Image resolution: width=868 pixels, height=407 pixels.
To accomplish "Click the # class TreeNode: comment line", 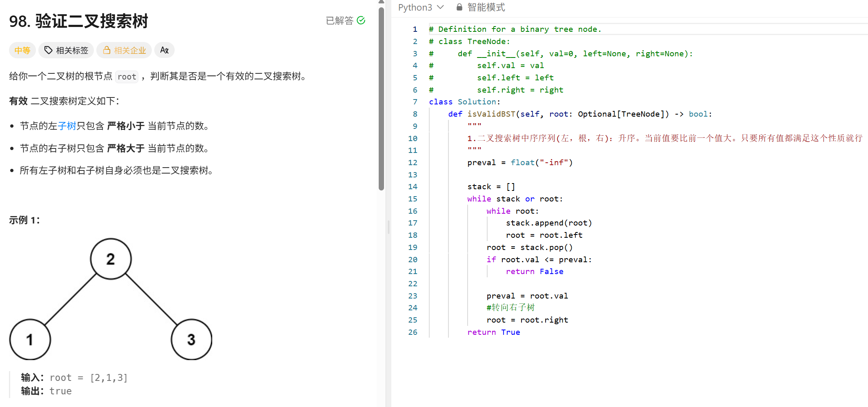I will point(469,42).
